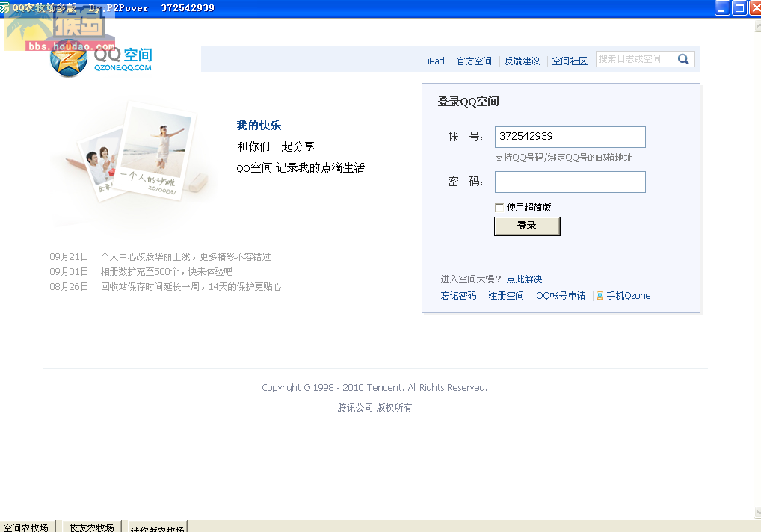Open the 反馈建议 feedback link
This screenshot has height=532, width=761.
pyautogui.click(x=523, y=61)
